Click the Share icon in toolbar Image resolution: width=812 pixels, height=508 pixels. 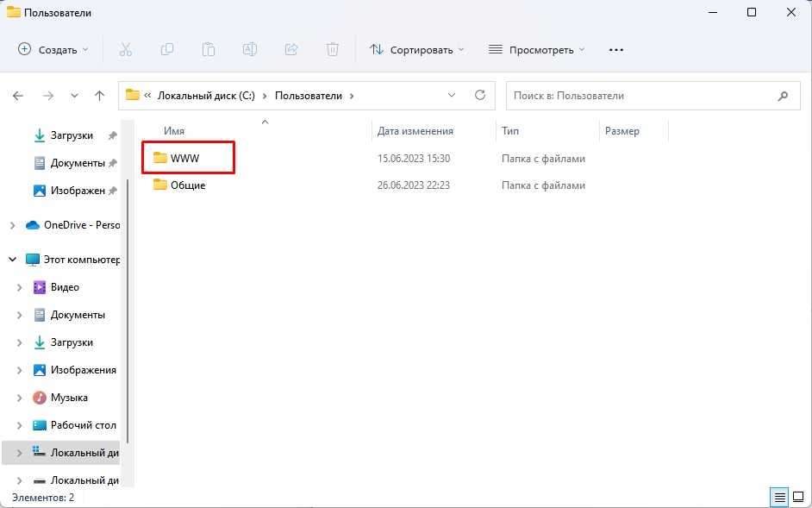[290, 49]
